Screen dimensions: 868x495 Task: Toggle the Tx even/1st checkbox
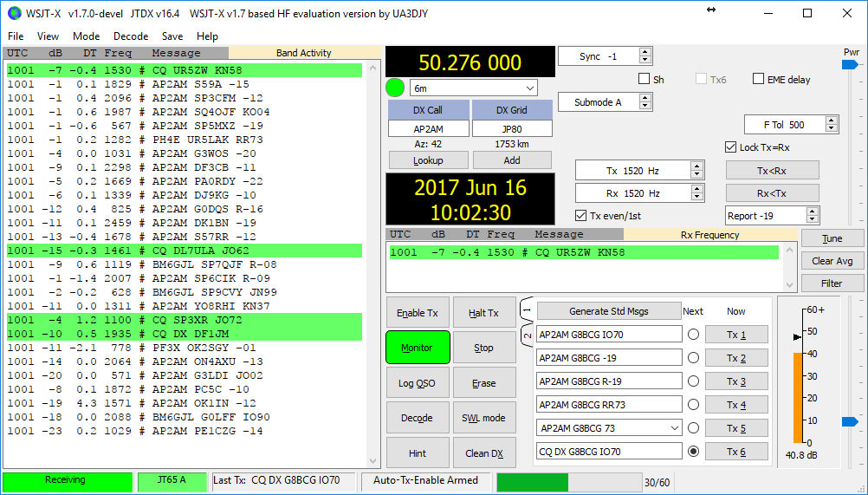point(580,215)
